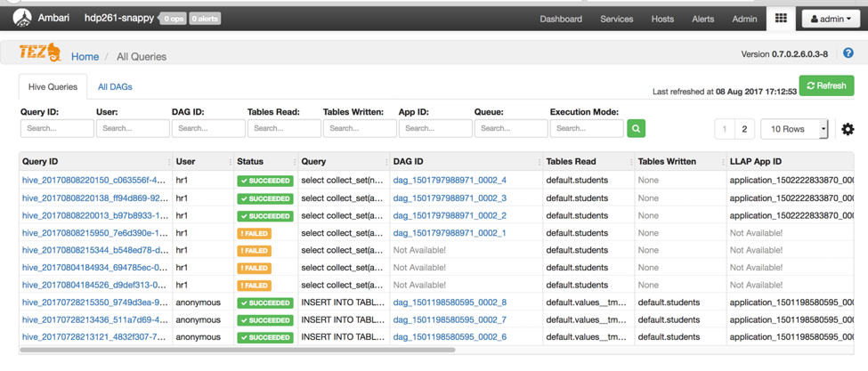
Task: Switch to the All DAGs tab
Action: pyautogui.click(x=115, y=87)
